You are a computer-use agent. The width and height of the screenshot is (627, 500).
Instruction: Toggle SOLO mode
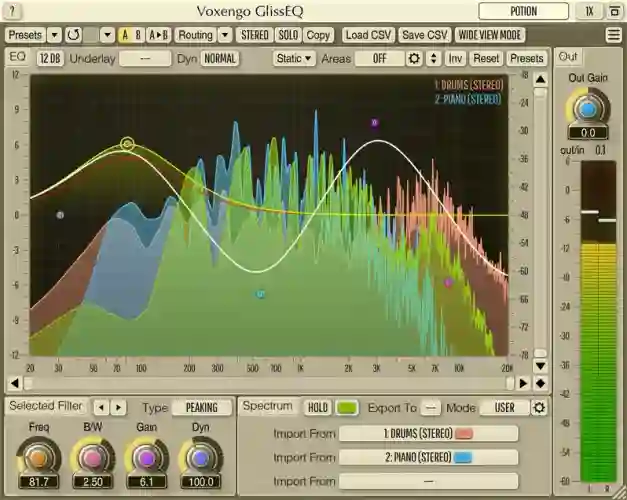[288, 35]
